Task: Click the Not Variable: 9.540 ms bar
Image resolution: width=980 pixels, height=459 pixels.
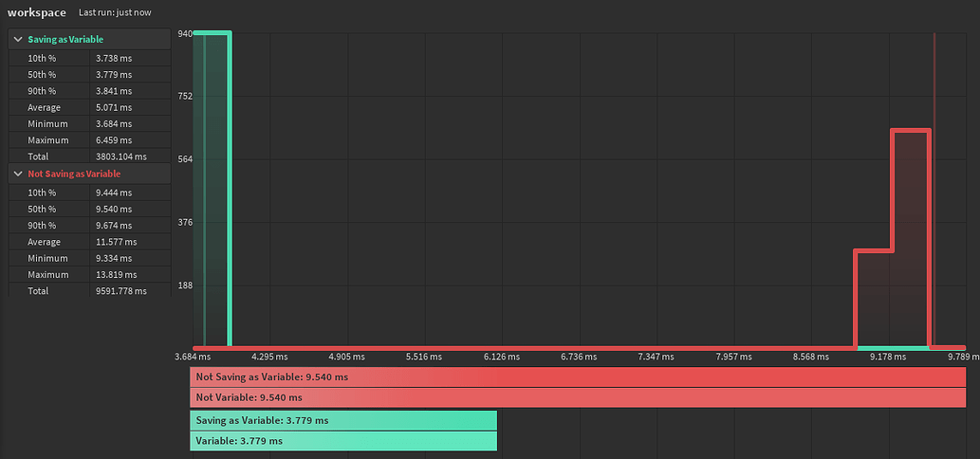Action: (578, 397)
